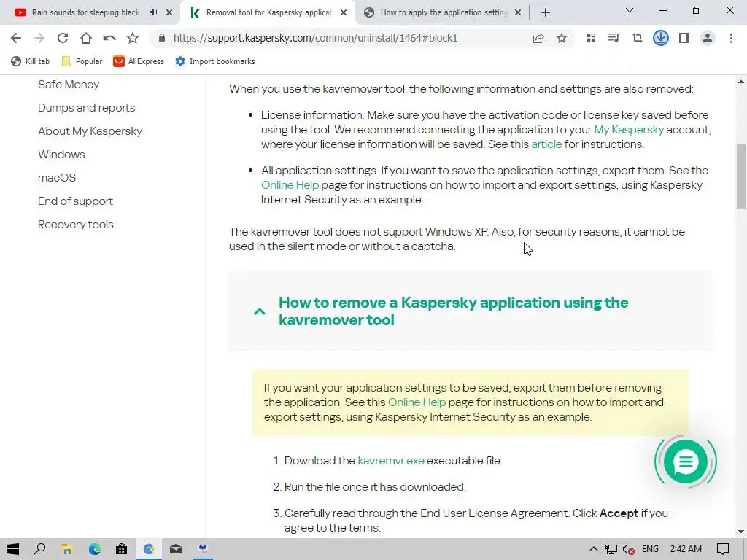Click the address bar URL field

point(315,38)
